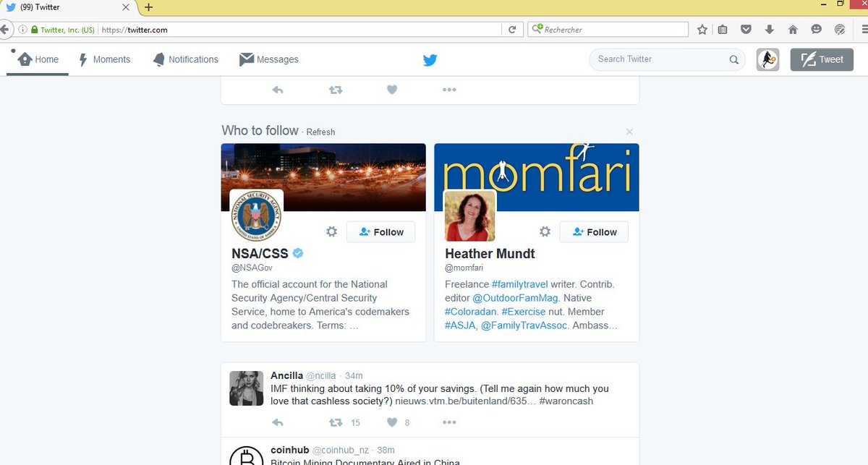Click Heather Mundt's profile photo
The height and width of the screenshot is (465, 868).
(469, 216)
